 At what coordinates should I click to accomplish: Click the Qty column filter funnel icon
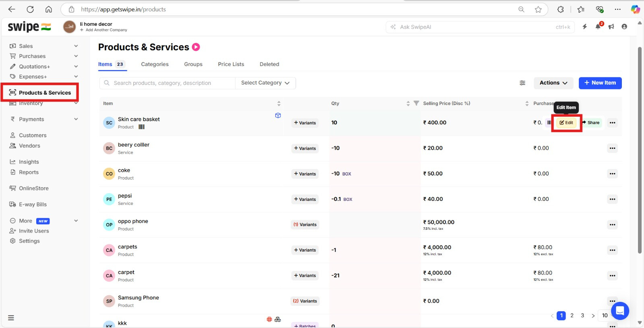coord(416,103)
